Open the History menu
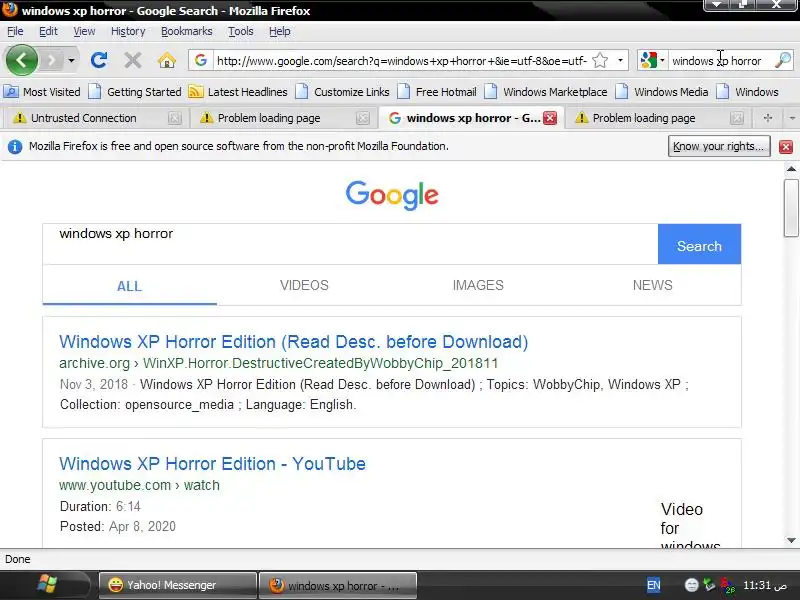 (x=128, y=31)
